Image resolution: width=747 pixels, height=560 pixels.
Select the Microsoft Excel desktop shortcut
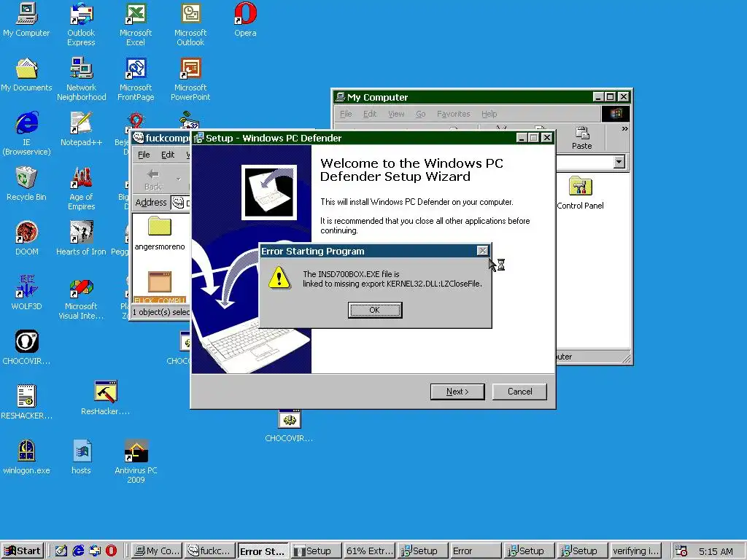[x=135, y=24]
